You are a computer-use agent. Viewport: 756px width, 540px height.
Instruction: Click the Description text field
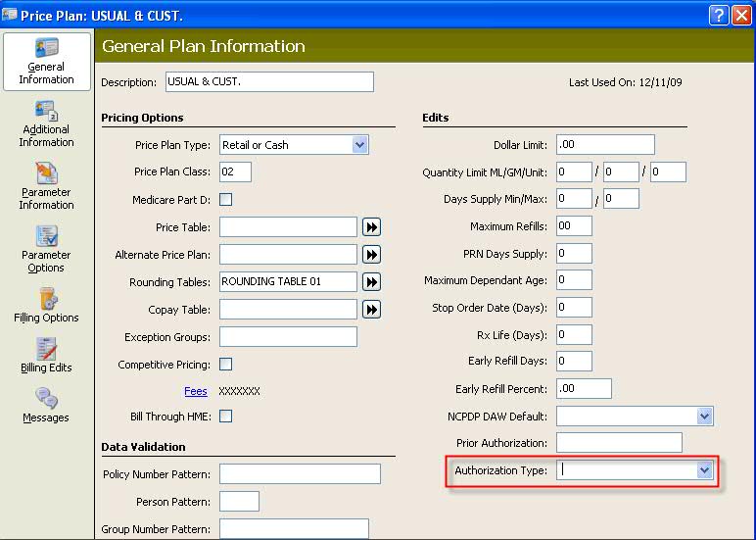point(269,81)
